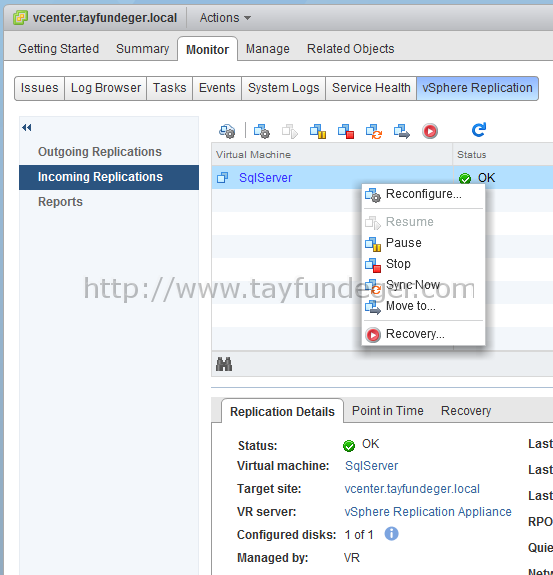Open the vSphere Replication Appliance link
Viewport: 553px width, 575px height.
(x=428, y=512)
